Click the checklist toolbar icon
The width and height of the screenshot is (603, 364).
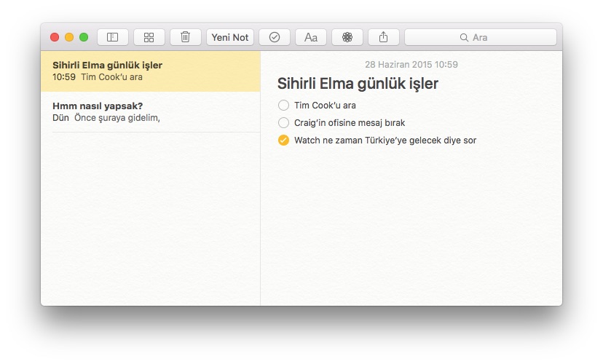tap(274, 37)
